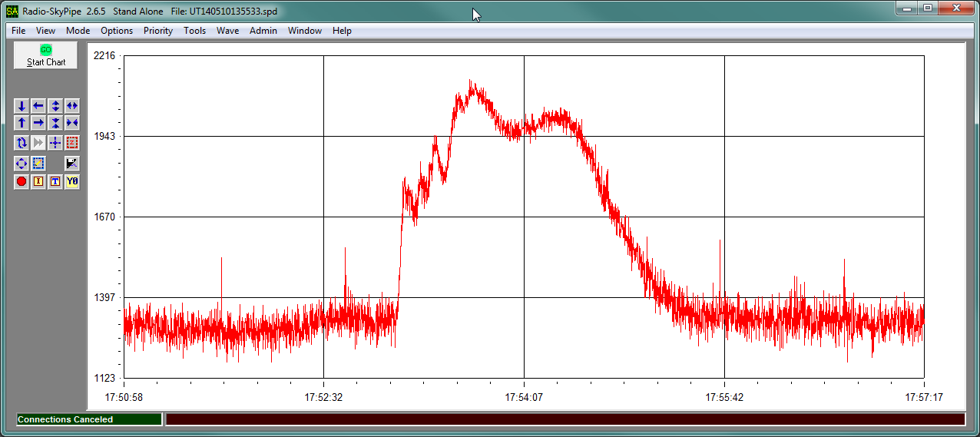This screenshot has height=437, width=980.
Task: Start the chart with GO button
Action: click(x=46, y=55)
